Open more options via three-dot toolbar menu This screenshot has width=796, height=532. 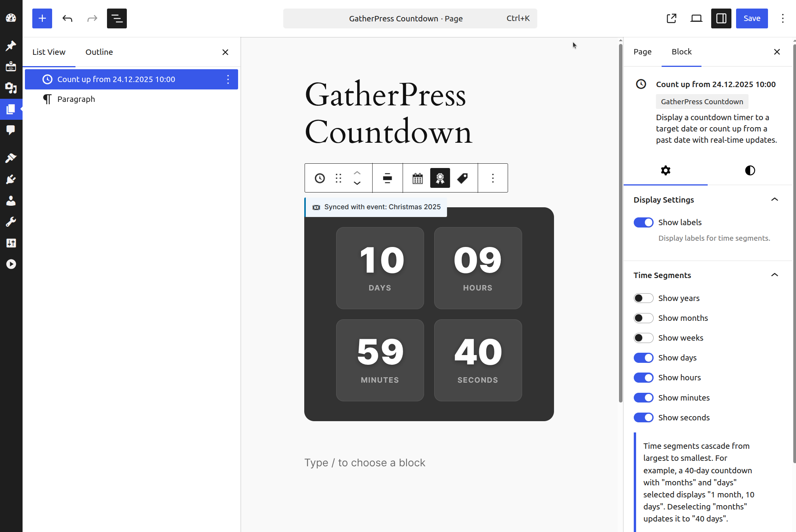493,178
